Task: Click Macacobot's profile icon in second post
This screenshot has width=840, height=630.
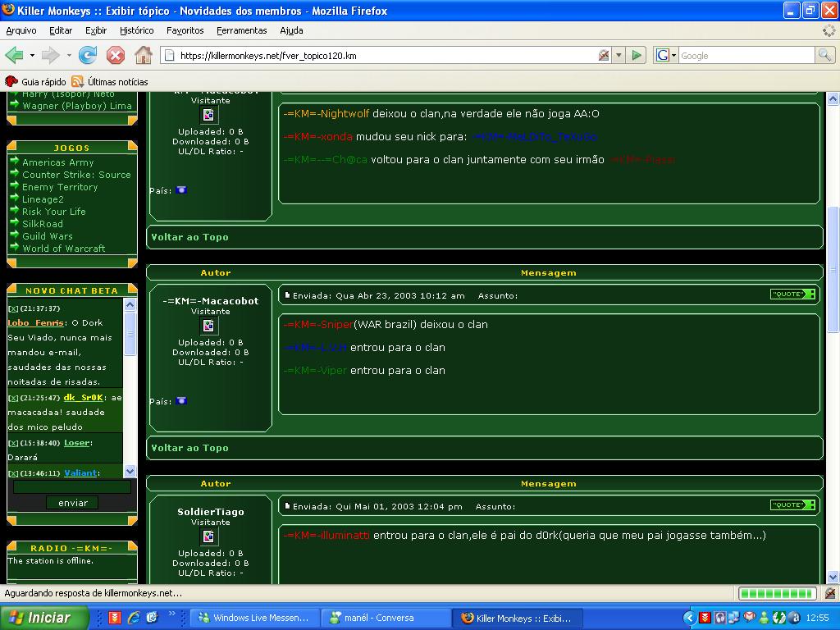Action: [209, 326]
